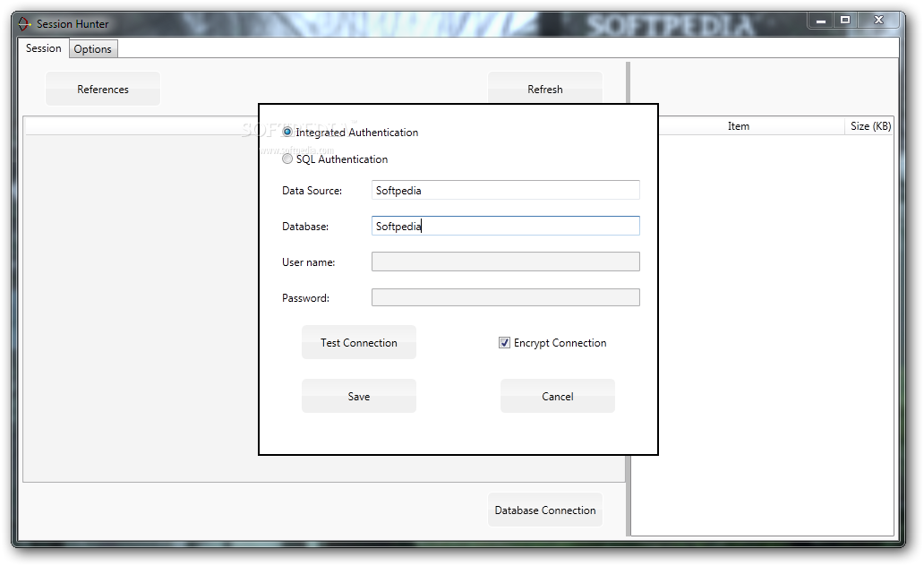Focus the Data Source input field

coord(506,191)
